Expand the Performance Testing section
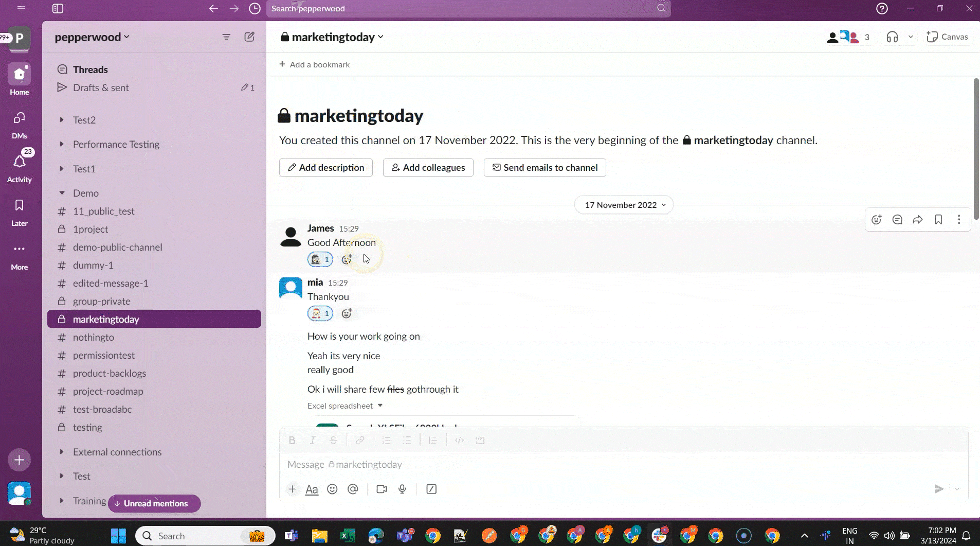 click(x=62, y=144)
